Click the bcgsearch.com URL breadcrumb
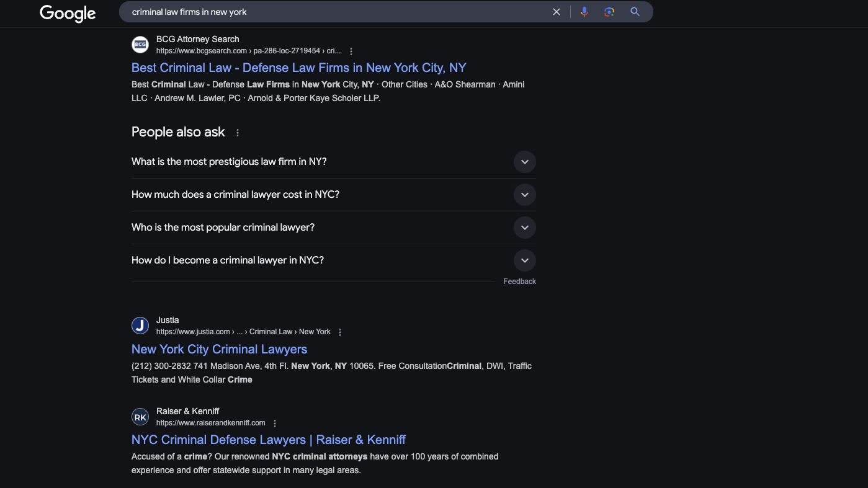 (248, 51)
